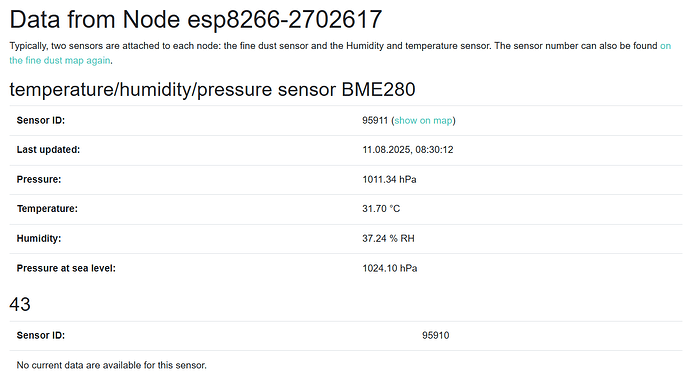Click the intro paragraph about attached sensors
Image resolution: width=690 pixels, height=376 pixels.
(x=340, y=53)
